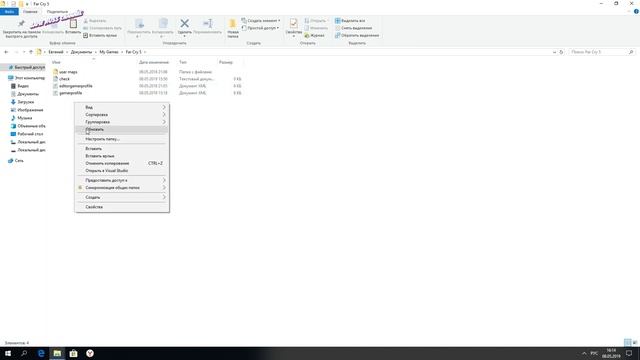Click 'Скопировать путь' in the ribbon
The image size is (640, 360).
click(102, 28)
